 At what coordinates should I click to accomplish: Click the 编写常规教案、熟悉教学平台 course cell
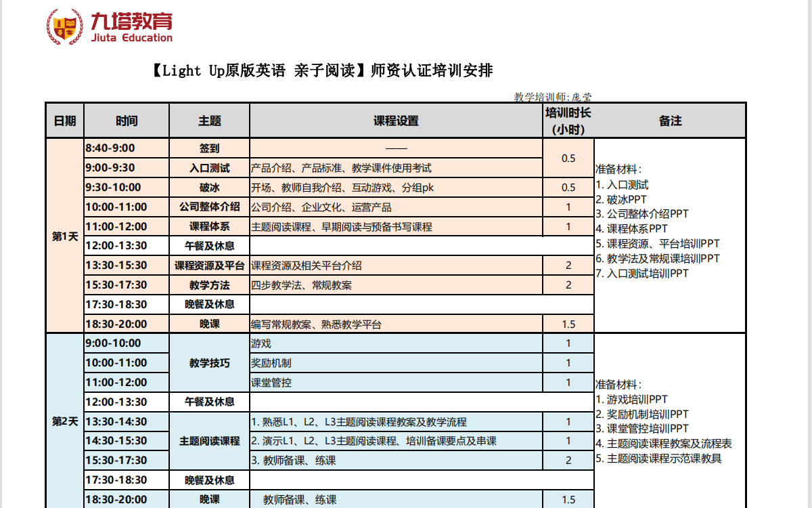click(x=396, y=324)
